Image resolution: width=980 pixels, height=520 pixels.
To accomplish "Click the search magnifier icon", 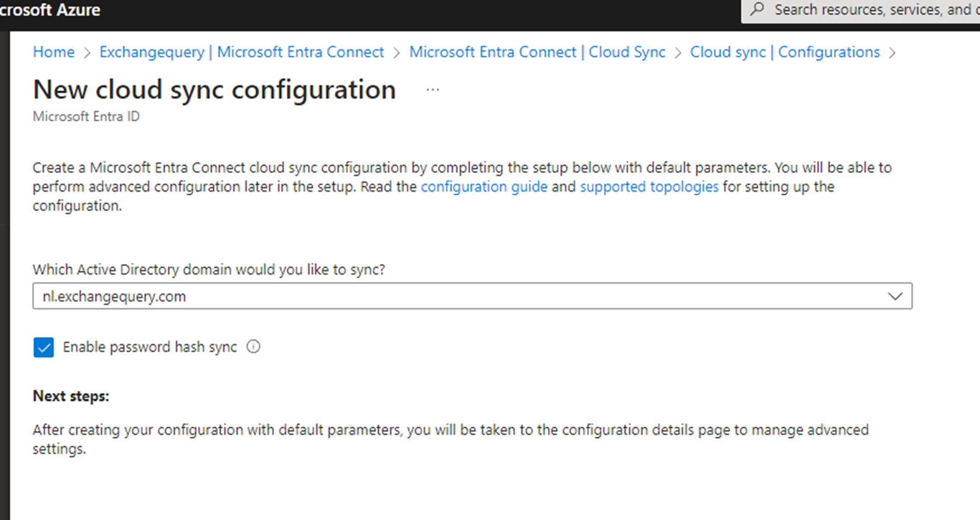I will click(x=757, y=10).
